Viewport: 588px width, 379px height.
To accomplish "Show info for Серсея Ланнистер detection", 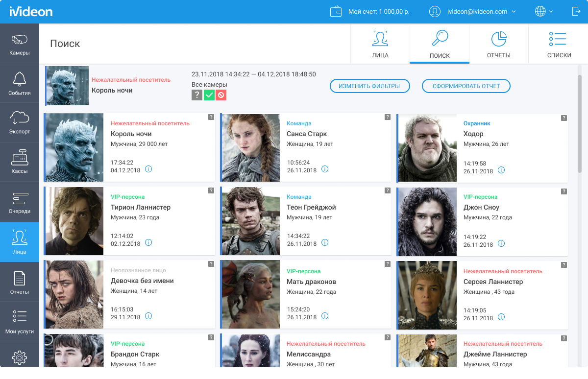I will (x=501, y=317).
